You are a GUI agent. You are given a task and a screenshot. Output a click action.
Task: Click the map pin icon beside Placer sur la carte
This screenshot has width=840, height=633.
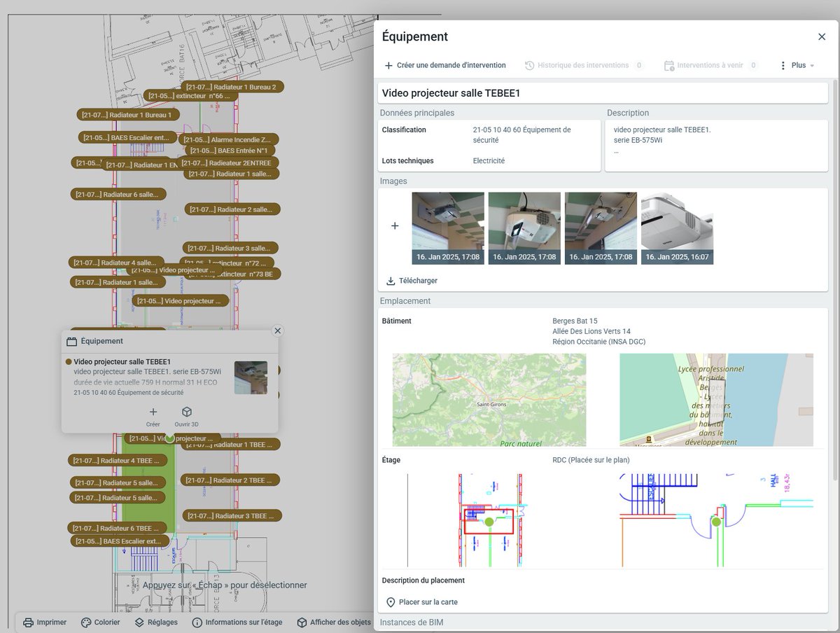tap(391, 602)
